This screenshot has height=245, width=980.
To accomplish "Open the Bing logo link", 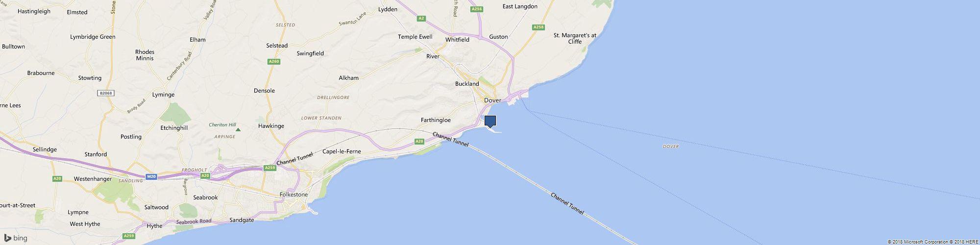I will [16, 239].
